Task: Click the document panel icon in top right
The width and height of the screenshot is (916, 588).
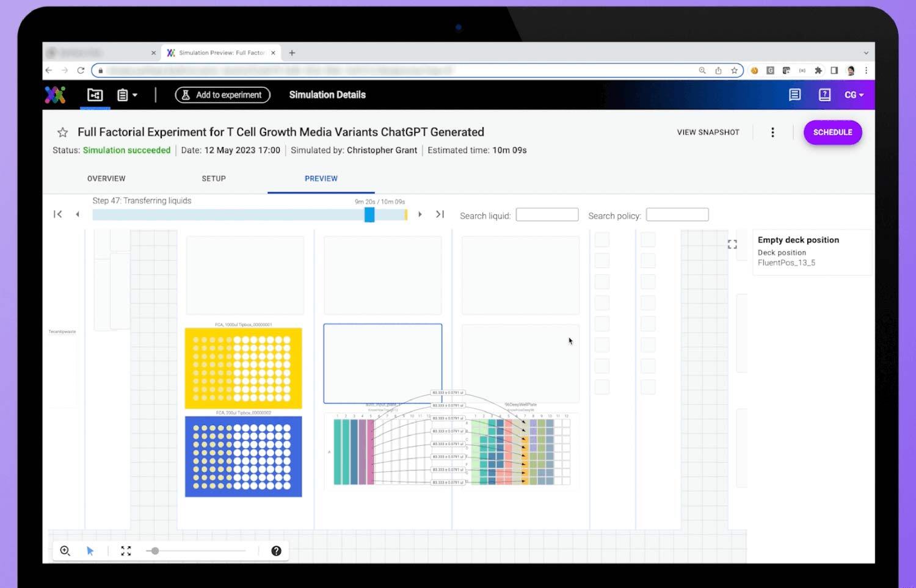Action: 794,95
